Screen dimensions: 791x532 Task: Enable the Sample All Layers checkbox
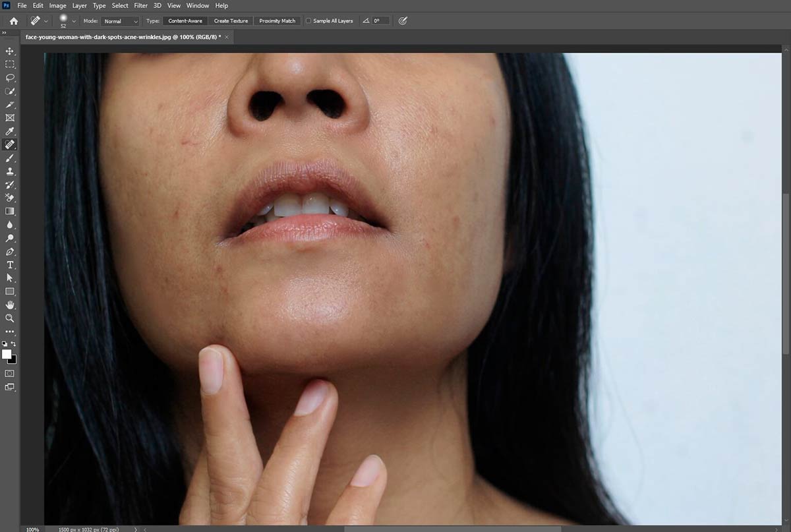tap(308, 21)
